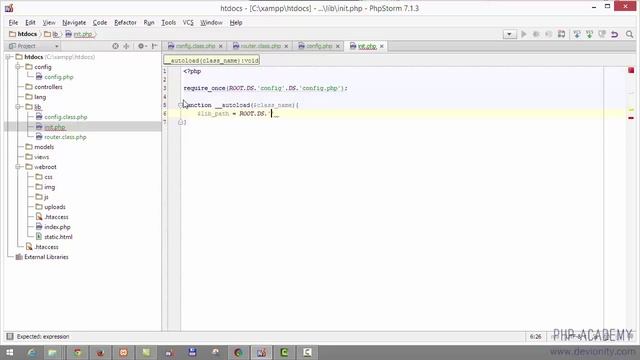Image resolution: width=640 pixels, height=360 pixels.
Task: Open Search Everywhere magnifier icon
Action: tap(629, 34)
